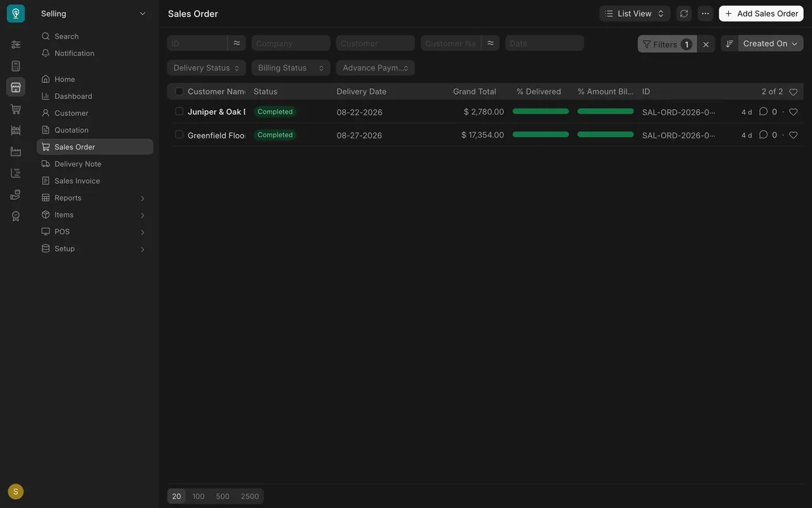Open the settings sliders icon in icon rail

pos(16,44)
